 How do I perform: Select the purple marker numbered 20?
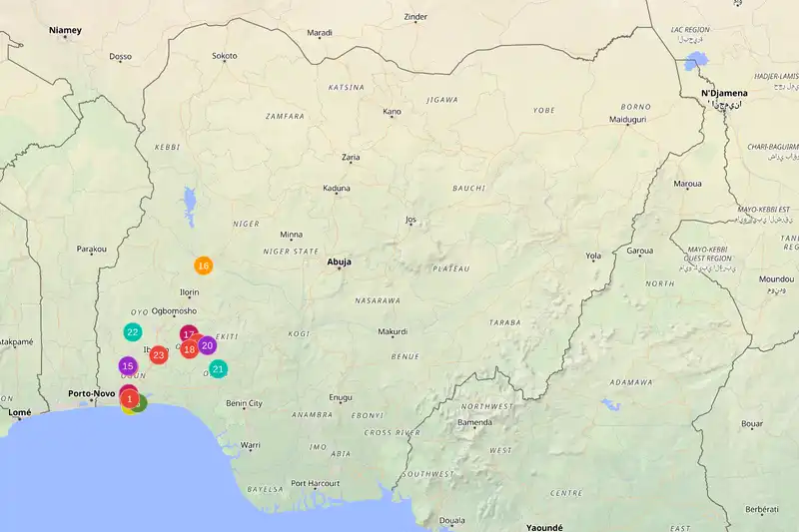coord(207,345)
